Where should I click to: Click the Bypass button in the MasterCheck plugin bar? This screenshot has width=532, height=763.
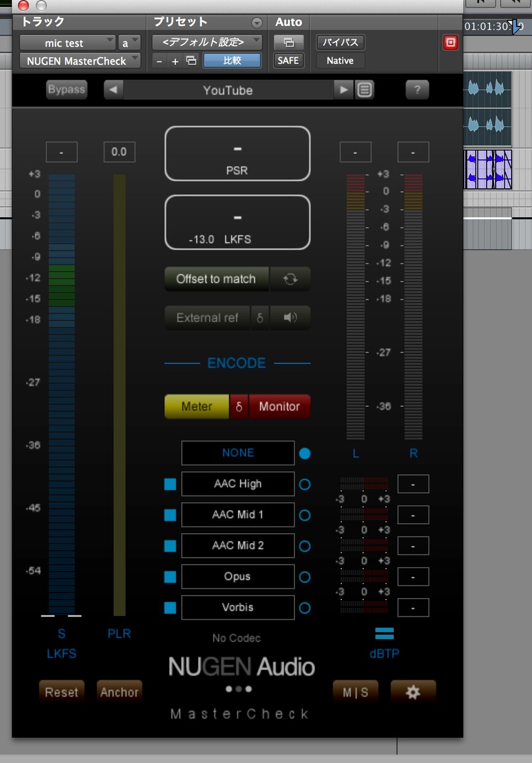tap(66, 90)
